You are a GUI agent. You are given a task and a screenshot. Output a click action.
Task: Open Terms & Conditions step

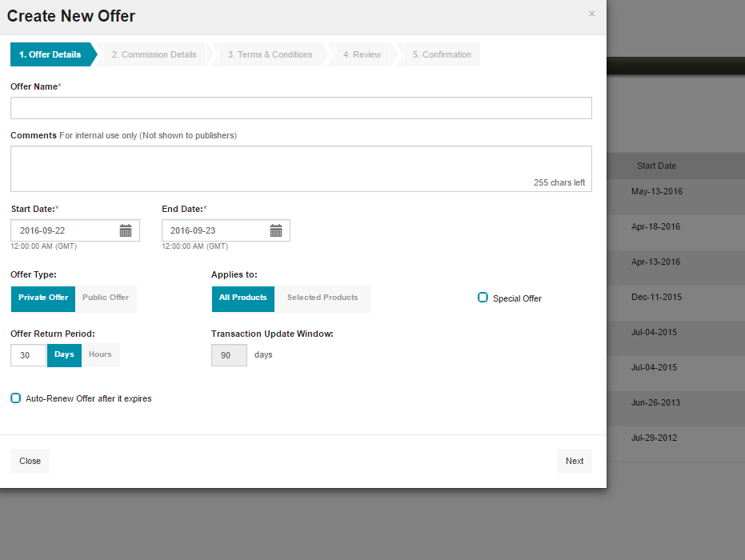(x=270, y=54)
